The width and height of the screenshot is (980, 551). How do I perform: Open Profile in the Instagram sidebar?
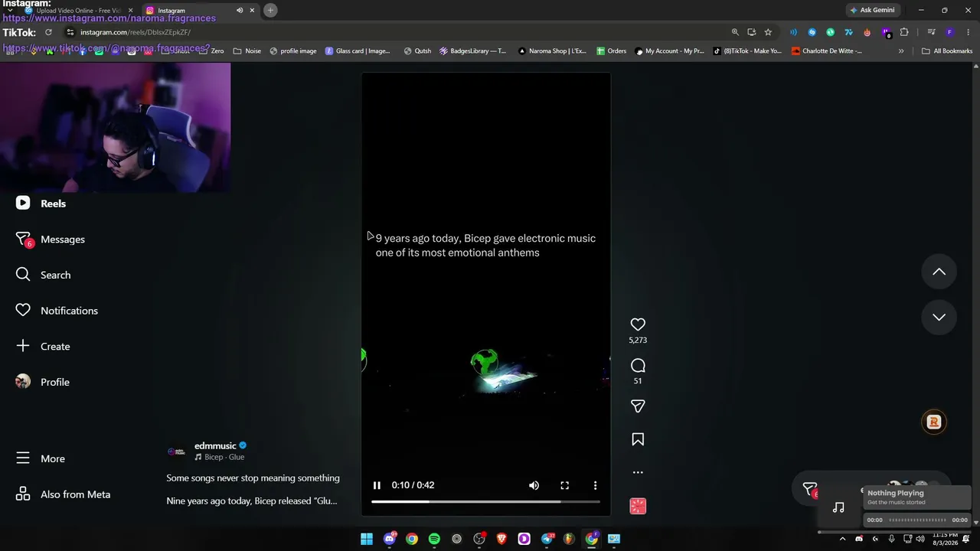tap(42, 382)
